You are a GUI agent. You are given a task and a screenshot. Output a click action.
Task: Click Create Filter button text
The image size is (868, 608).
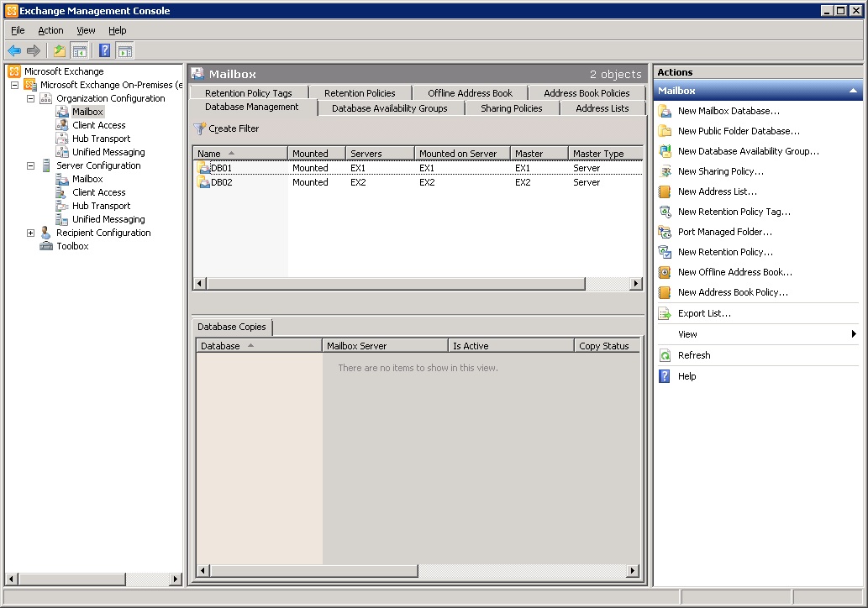234,128
